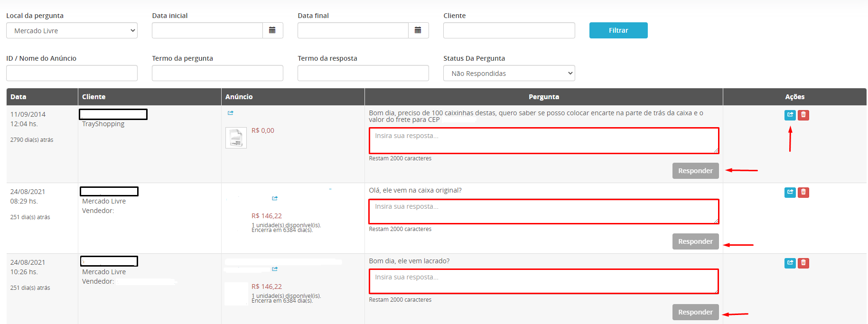
Task: Delete the 08:29 hs. question
Action: [803, 192]
